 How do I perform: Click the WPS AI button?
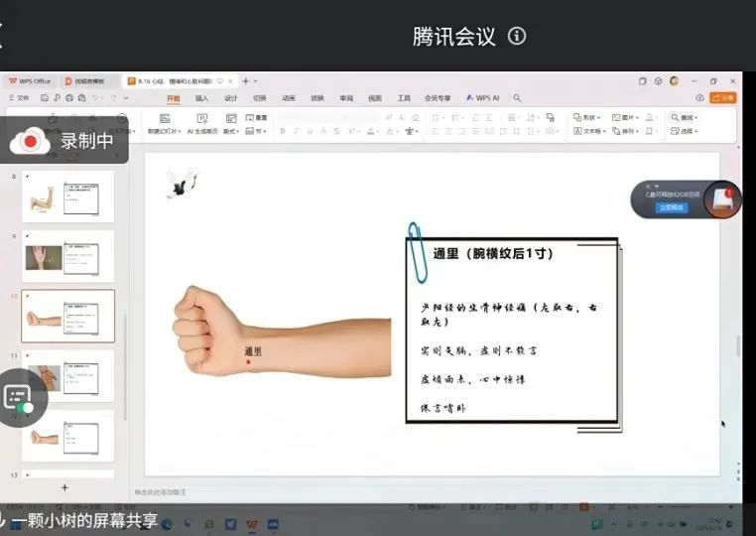point(484,98)
